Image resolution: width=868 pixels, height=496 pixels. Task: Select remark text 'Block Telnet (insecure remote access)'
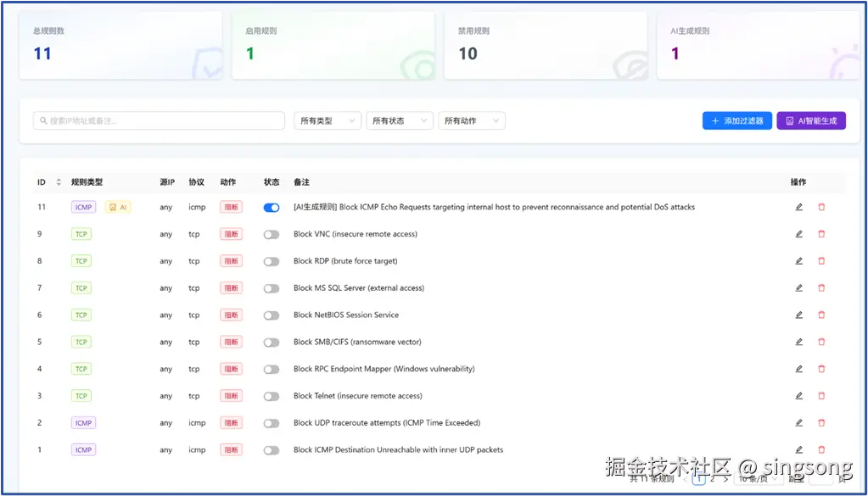click(x=357, y=396)
